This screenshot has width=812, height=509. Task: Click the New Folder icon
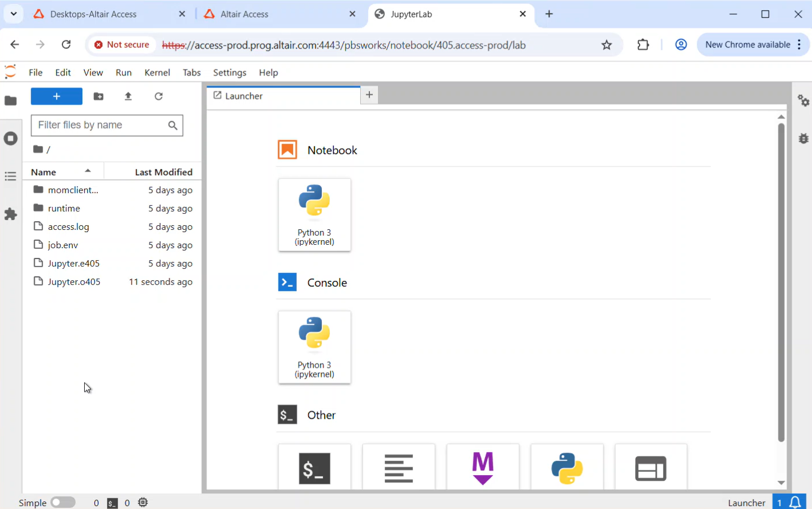[x=98, y=96]
